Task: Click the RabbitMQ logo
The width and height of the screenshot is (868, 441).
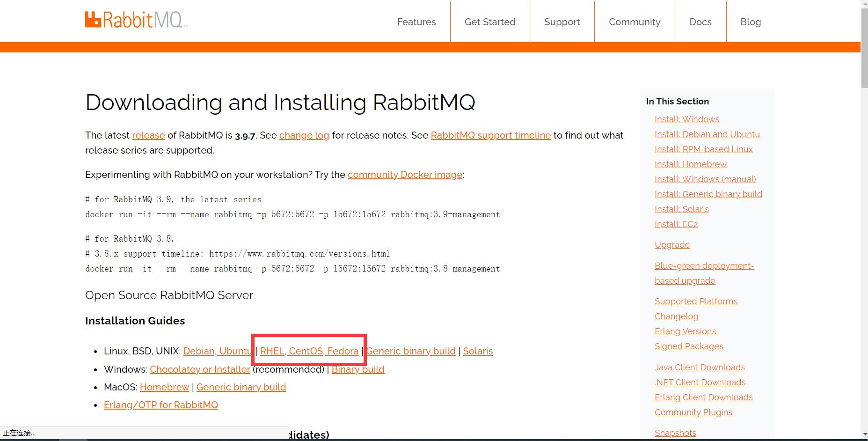Action: coord(136,20)
